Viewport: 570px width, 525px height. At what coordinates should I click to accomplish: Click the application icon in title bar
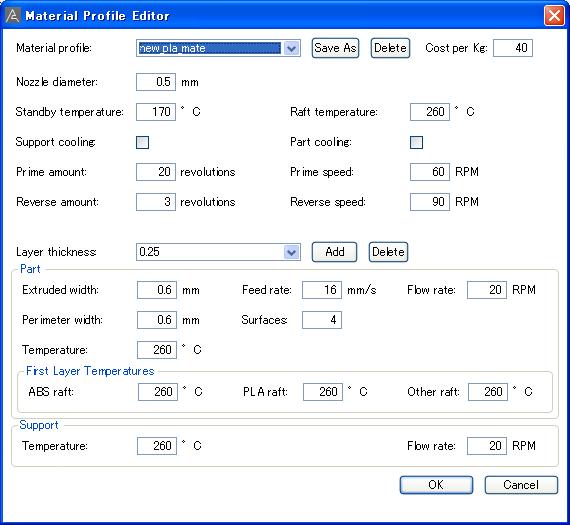point(13,16)
